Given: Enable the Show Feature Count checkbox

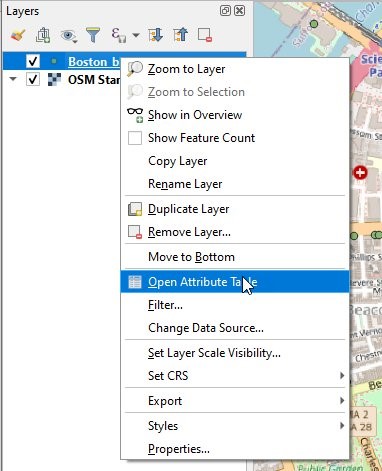Looking at the screenshot, I should pyautogui.click(x=135, y=138).
